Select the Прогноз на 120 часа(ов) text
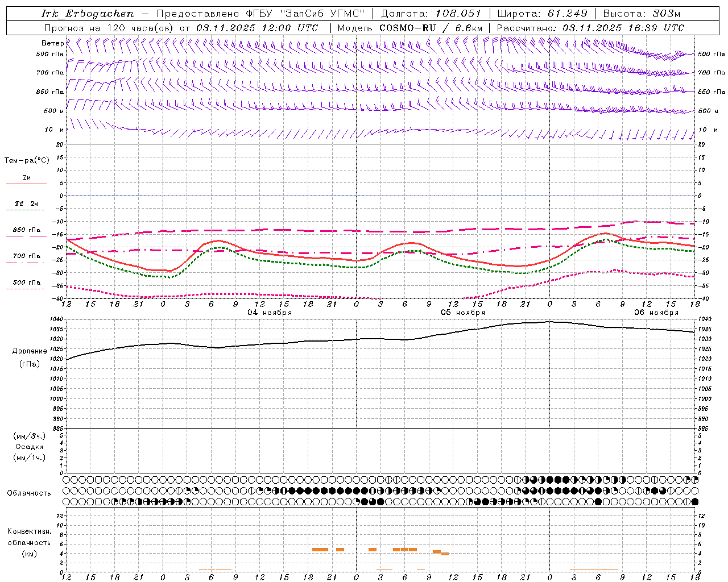728x582 pixels. (110, 28)
